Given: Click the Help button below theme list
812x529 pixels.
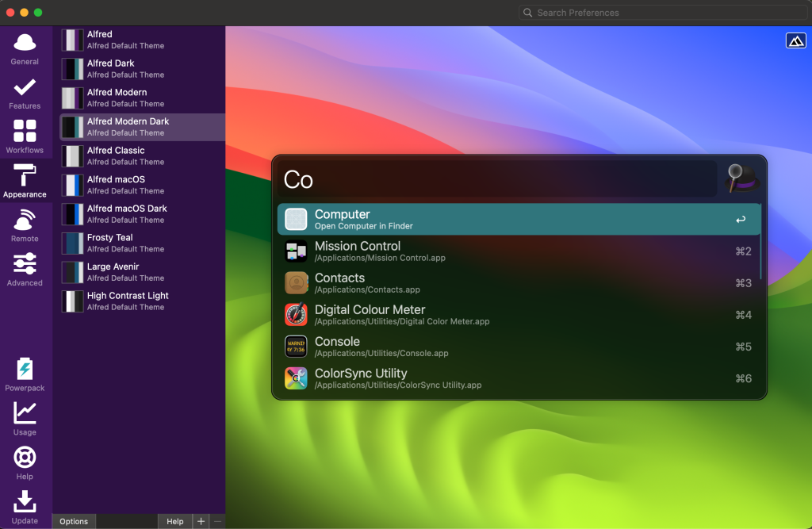Looking at the screenshot, I should pyautogui.click(x=175, y=521).
